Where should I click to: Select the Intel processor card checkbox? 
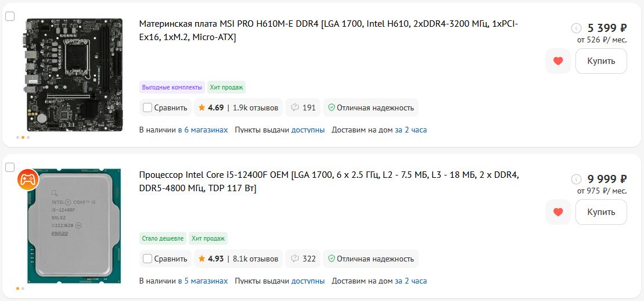tap(10, 167)
